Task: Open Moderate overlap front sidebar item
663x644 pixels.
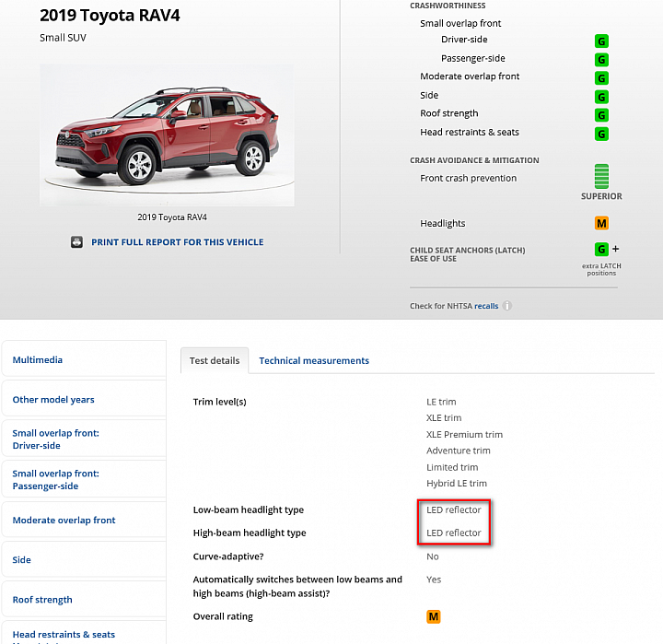Action: (84, 520)
